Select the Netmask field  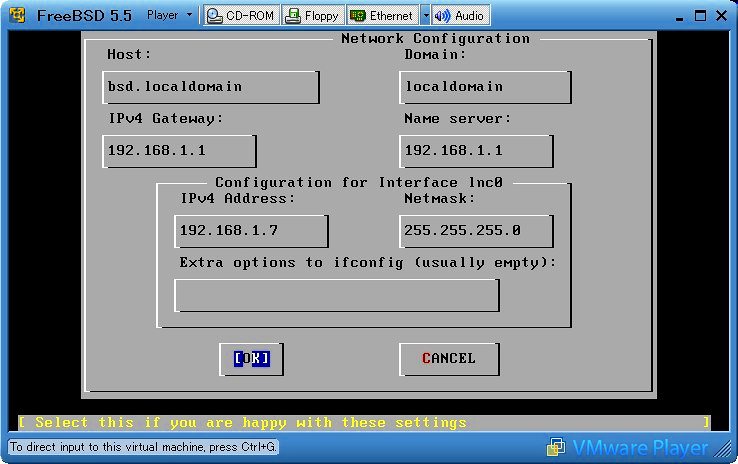tap(476, 231)
